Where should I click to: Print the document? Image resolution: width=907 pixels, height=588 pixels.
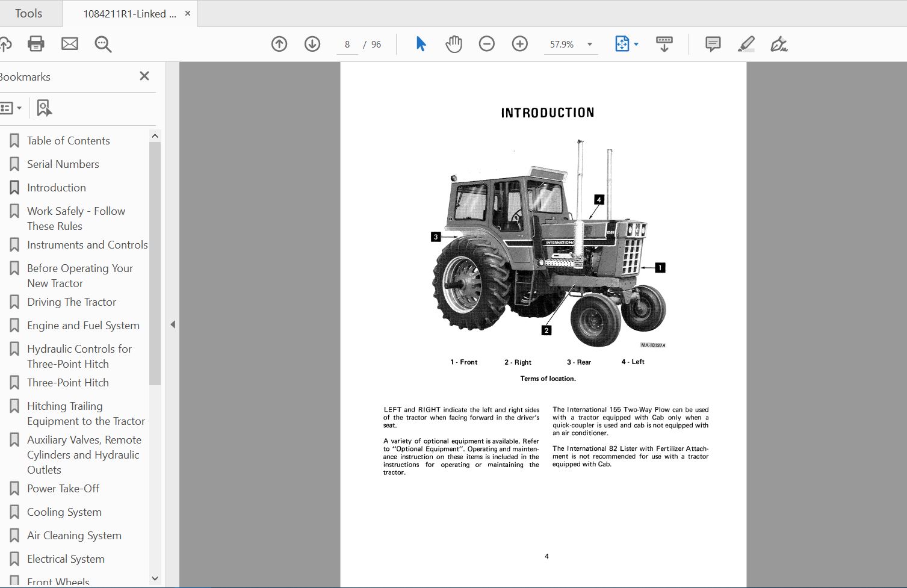pyautogui.click(x=36, y=43)
